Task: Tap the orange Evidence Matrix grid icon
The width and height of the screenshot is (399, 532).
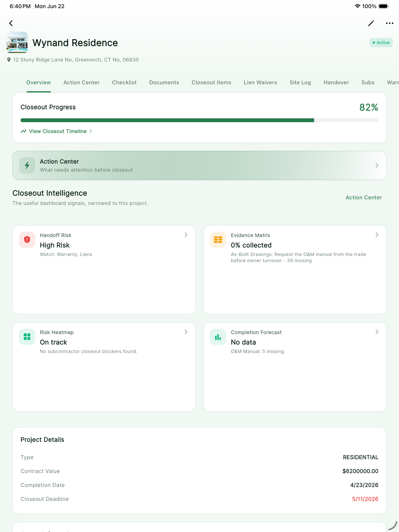Action: pos(218,240)
